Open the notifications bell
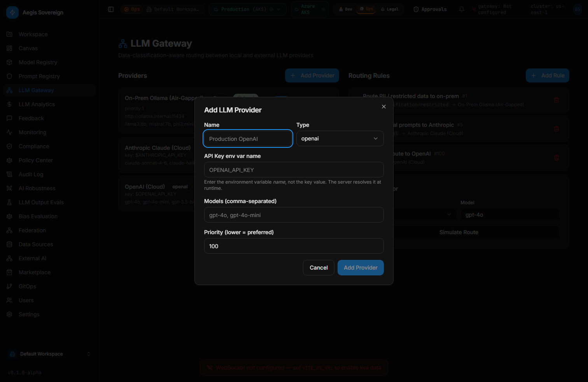 (x=462, y=9)
